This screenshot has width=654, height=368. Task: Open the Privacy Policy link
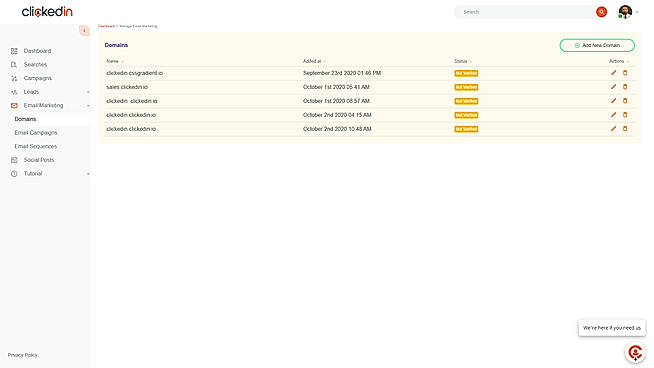coord(23,355)
